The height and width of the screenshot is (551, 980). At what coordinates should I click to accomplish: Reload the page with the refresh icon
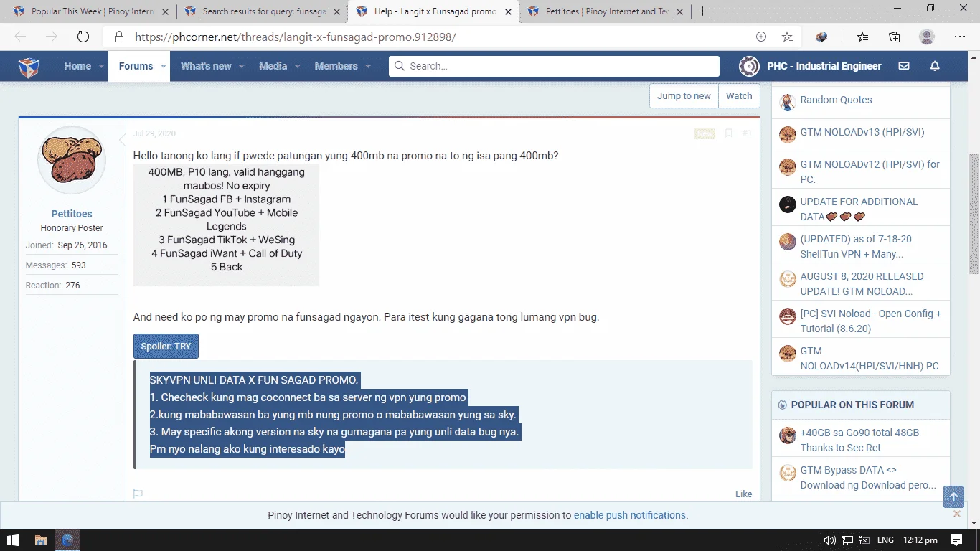(x=83, y=37)
